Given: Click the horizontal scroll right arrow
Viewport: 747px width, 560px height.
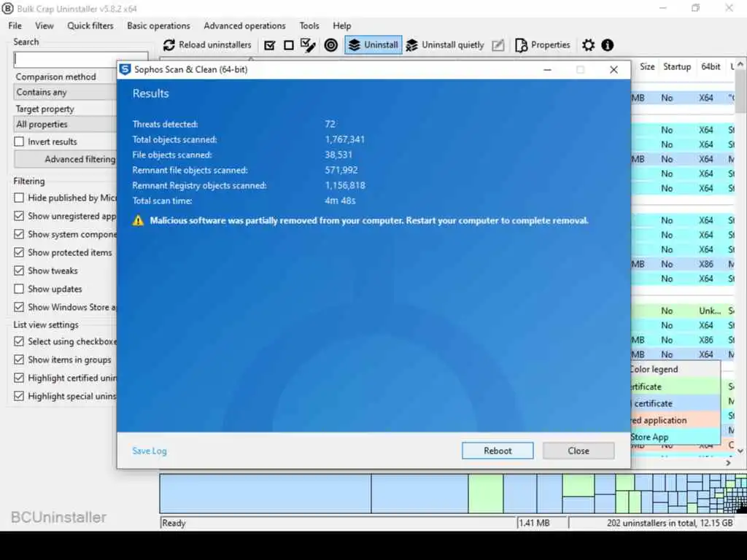Looking at the screenshot, I should pos(729,463).
